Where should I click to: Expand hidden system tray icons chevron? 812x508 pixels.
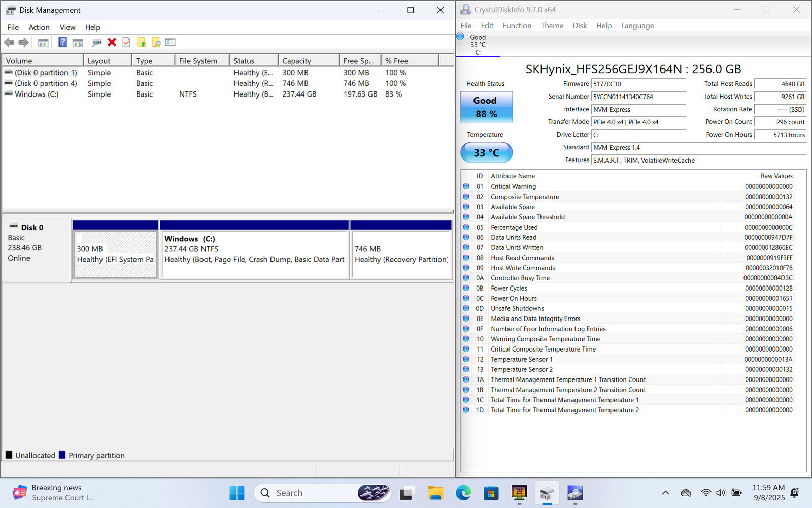coord(666,493)
